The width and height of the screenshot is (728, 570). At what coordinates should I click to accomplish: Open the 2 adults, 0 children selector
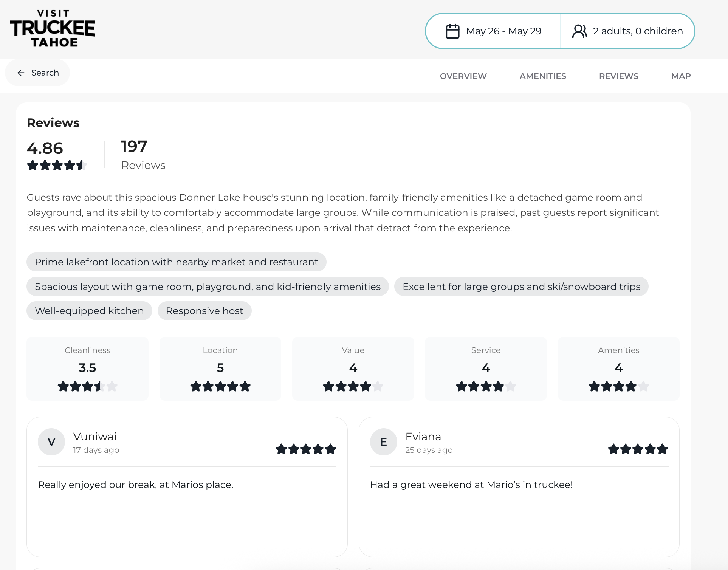(638, 31)
